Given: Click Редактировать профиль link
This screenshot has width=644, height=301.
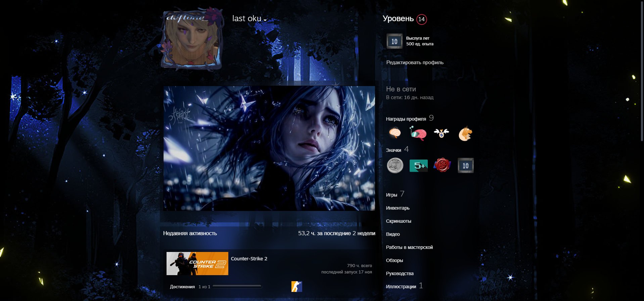Looking at the screenshot, I should [x=415, y=62].
